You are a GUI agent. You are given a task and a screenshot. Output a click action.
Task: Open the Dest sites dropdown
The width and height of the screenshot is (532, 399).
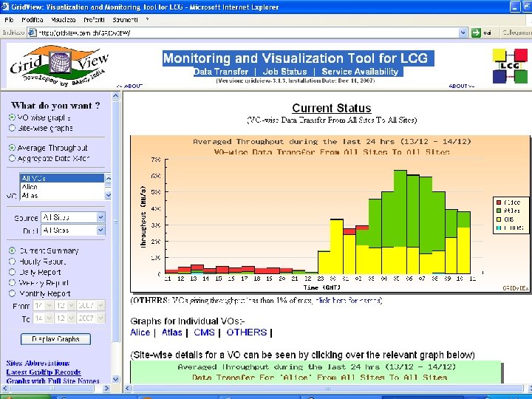coord(73,230)
